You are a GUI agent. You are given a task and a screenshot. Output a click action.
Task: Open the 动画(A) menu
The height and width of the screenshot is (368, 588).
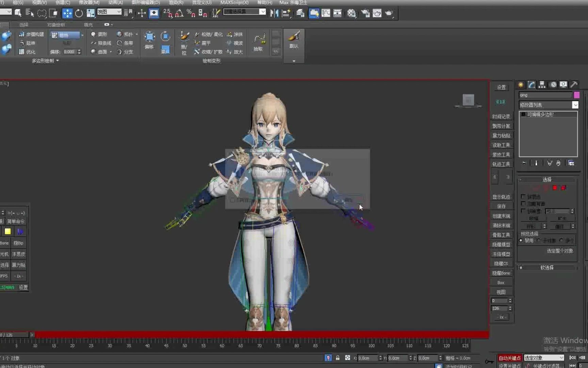[x=115, y=2]
